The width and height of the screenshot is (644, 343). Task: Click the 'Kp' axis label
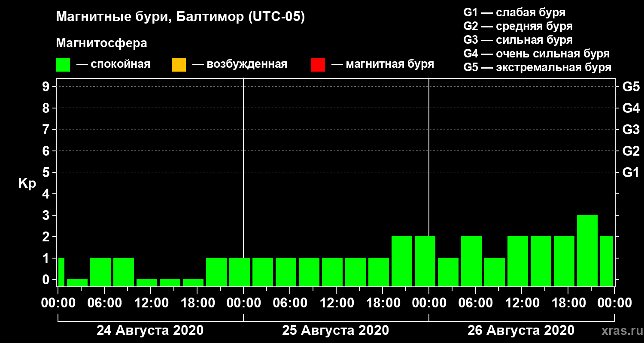27,184
